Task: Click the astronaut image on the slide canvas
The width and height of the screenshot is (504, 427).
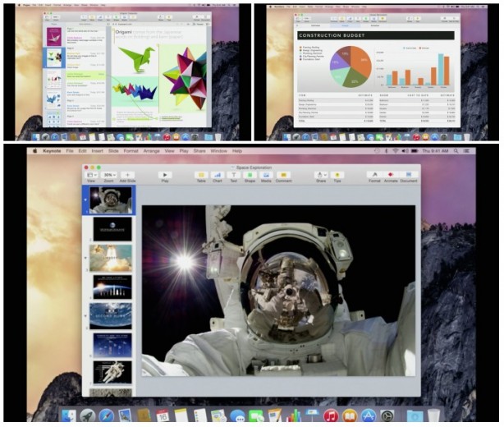Action: (279, 291)
